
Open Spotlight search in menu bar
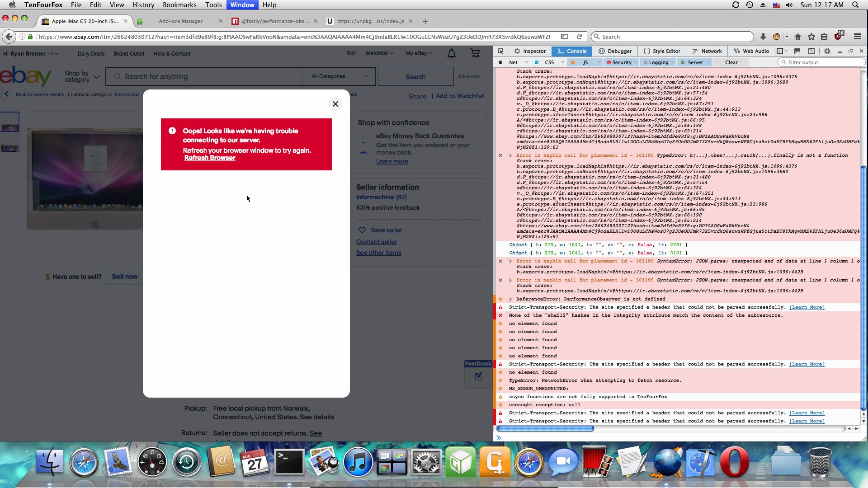(855, 5)
